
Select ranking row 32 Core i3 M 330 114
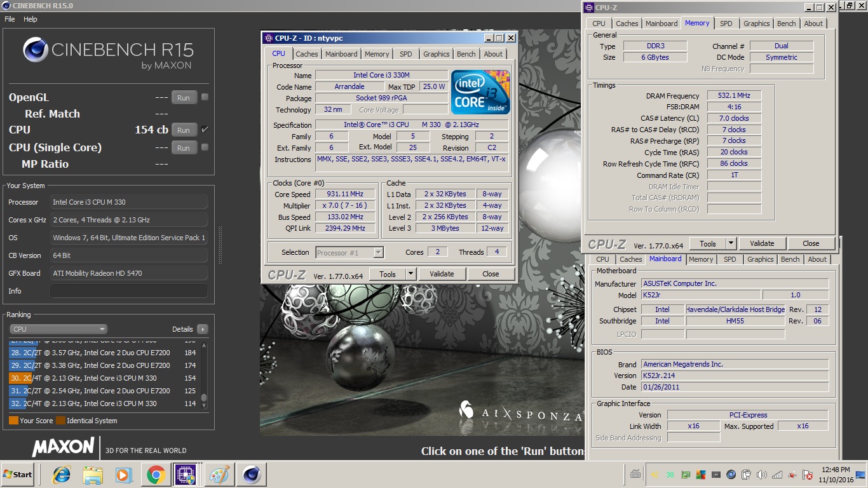click(x=104, y=403)
